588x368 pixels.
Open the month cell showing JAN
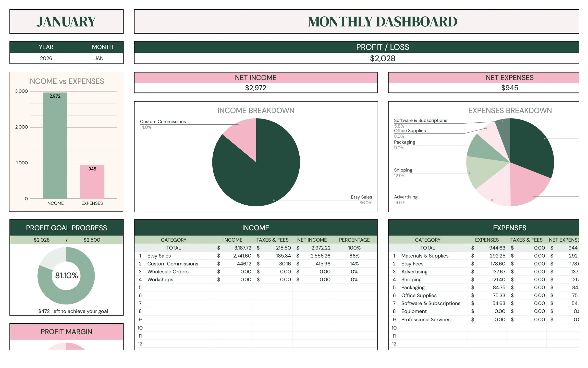pyautogui.click(x=99, y=58)
